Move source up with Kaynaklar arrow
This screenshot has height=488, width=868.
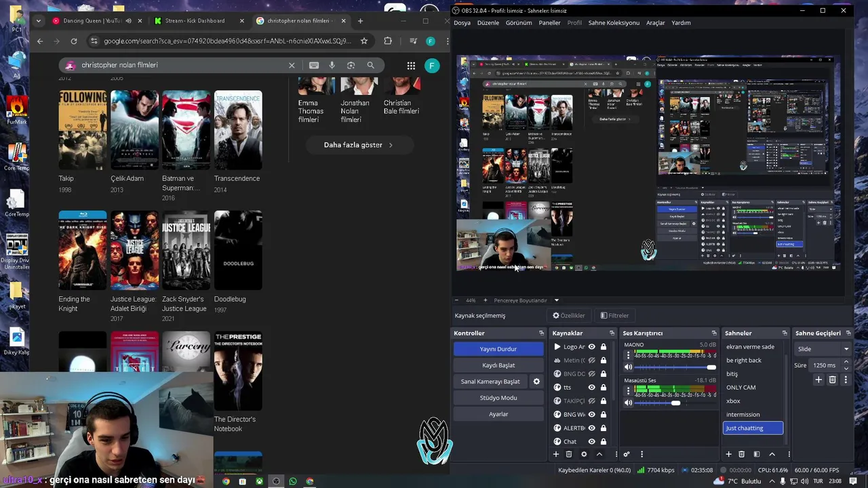[x=599, y=454]
